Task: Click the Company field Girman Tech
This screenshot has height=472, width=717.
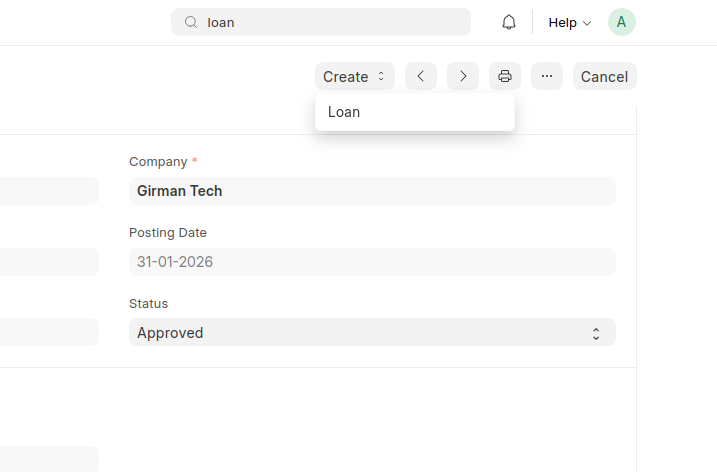Action: [x=372, y=191]
